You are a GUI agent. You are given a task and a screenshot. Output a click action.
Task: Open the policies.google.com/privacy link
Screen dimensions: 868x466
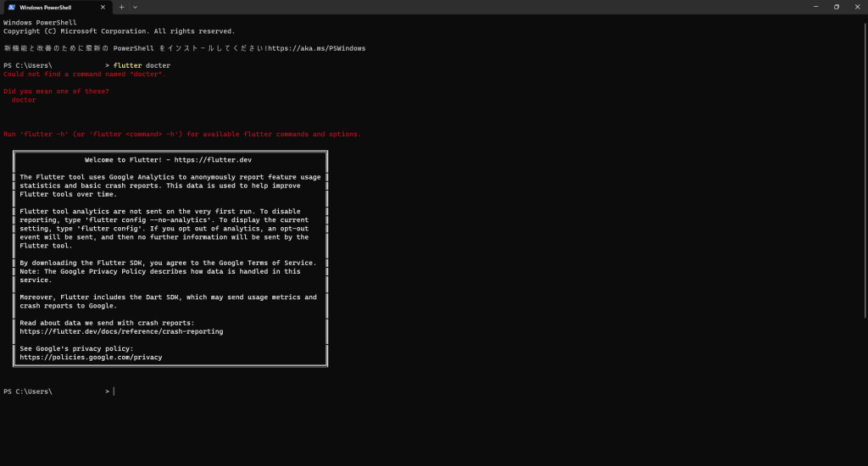click(x=91, y=358)
